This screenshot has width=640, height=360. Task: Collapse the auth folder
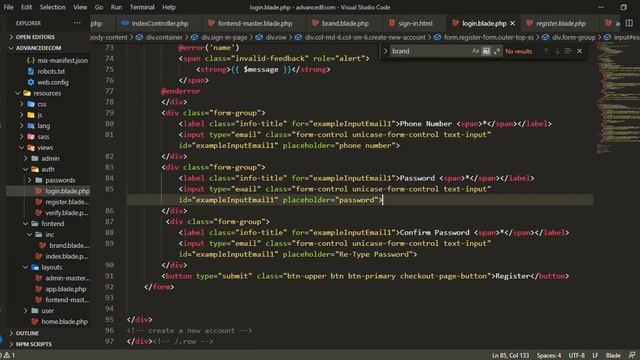click(x=48, y=169)
